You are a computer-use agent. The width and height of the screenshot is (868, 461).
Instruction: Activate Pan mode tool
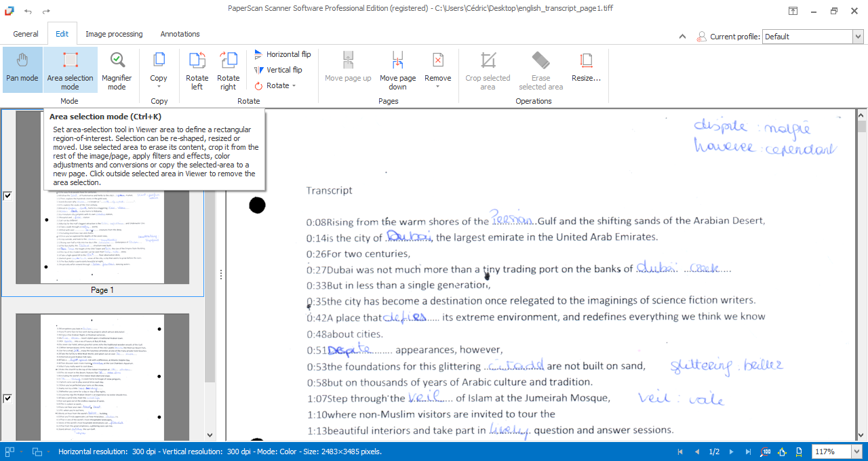22,69
